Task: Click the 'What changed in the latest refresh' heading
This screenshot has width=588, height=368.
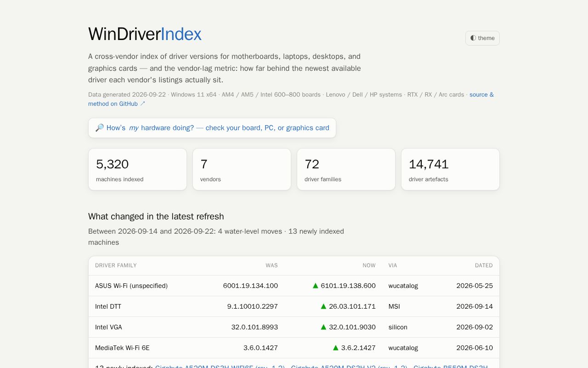Action: [156, 216]
